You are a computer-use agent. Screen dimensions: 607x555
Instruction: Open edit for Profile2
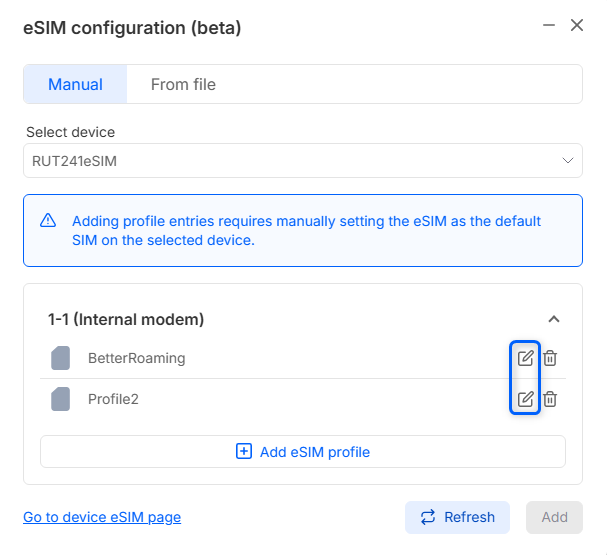[525, 399]
